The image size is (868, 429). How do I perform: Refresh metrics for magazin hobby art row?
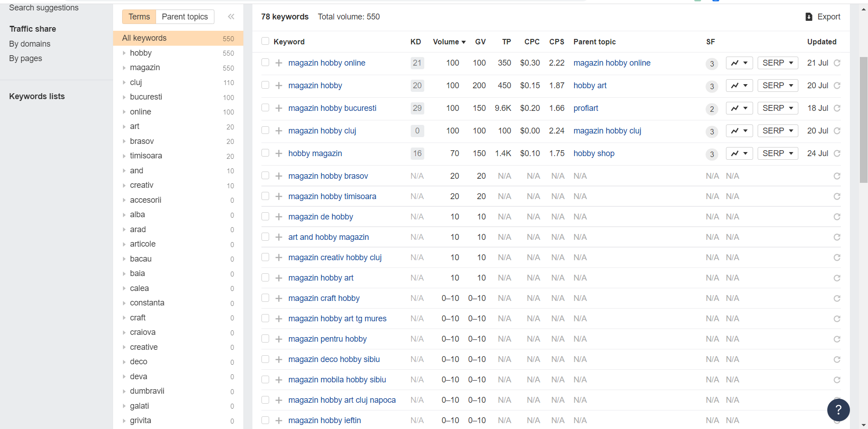(837, 278)
